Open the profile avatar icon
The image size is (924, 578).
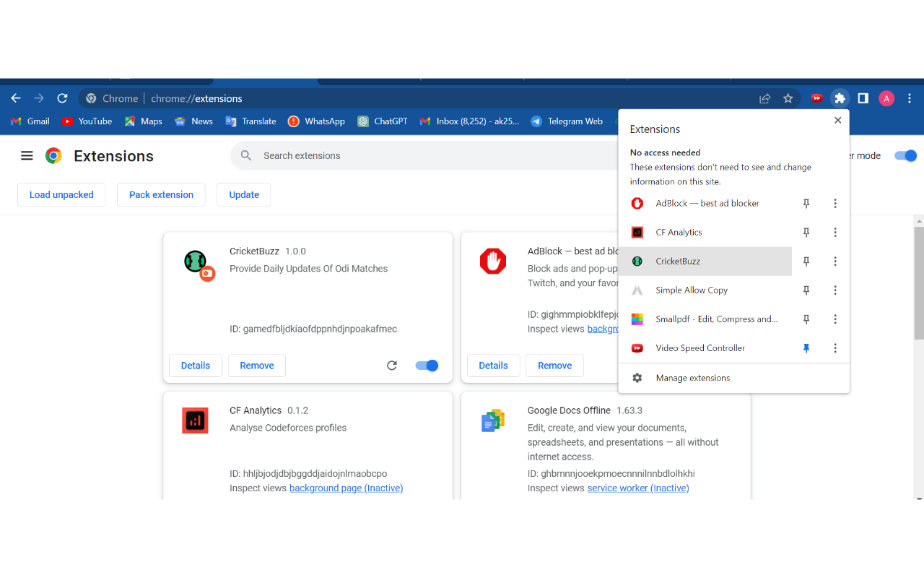tap(886, 98)
